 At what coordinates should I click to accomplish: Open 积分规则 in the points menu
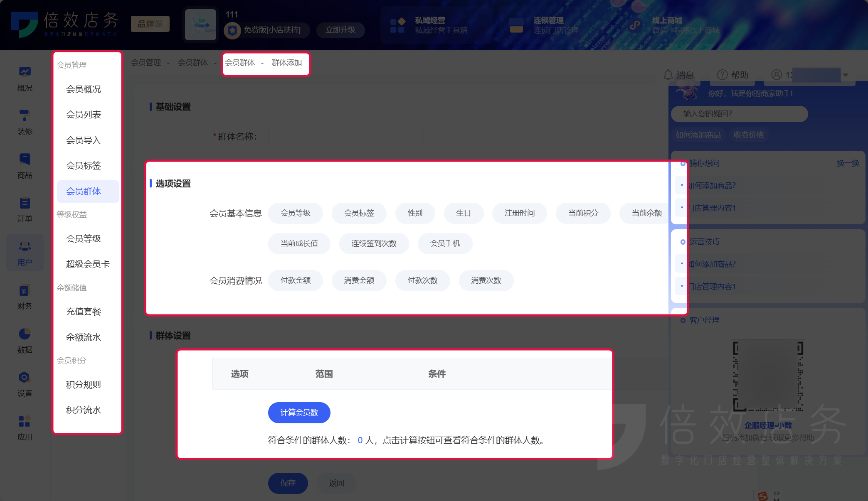click(x=83, y=384)
